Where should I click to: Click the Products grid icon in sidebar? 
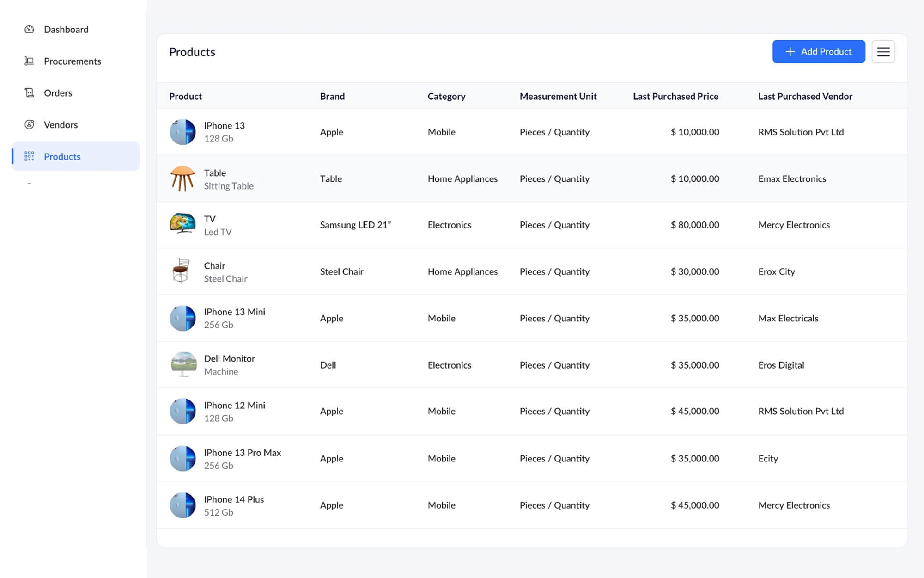coord(29,156)
